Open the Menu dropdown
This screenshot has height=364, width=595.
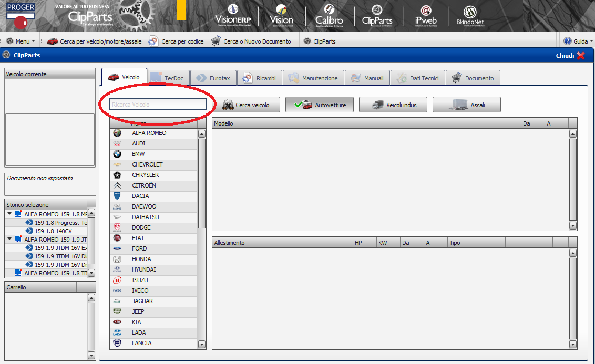coord(21,41)
